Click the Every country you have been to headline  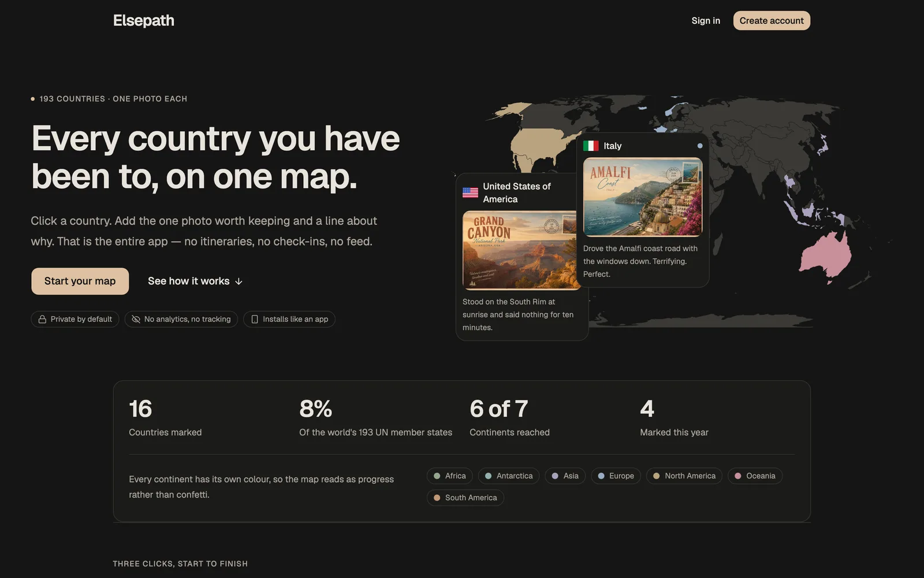coord(215,157)
